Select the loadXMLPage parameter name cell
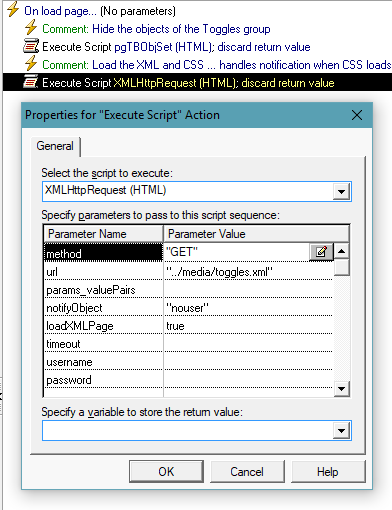The width and height of the screenshot is (392, 510). (103, 326)
